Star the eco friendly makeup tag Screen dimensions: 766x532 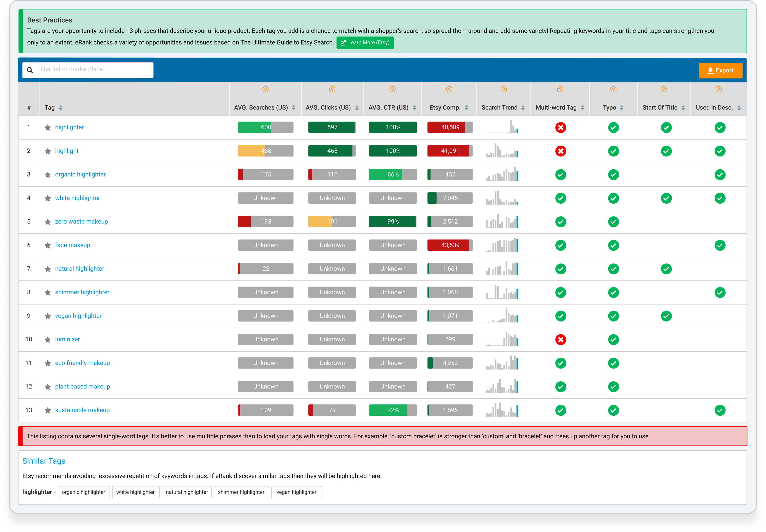48,363
